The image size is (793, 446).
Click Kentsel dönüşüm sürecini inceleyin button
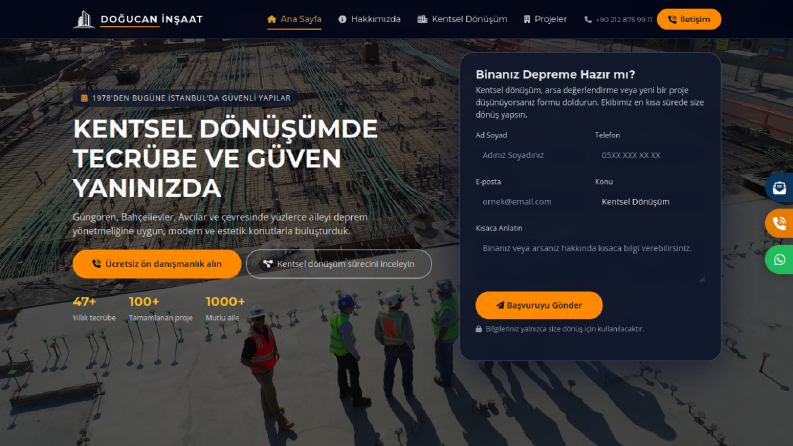[x=339, y=264]
